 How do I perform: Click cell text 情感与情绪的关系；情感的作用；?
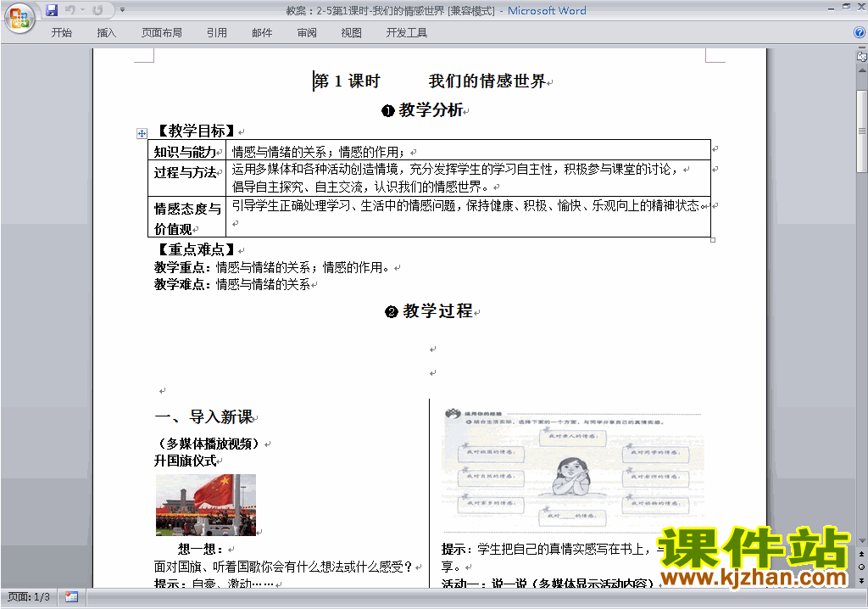click(319, 152)
